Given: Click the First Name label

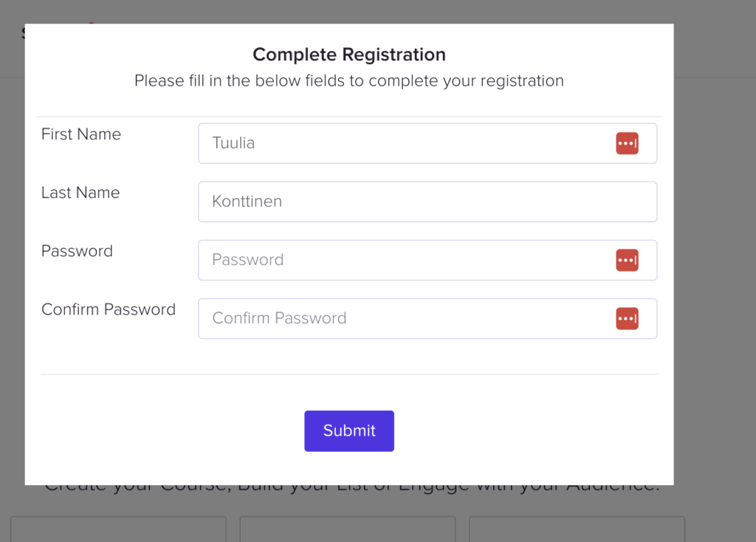Looking at the screenshot, I should 81,134.
